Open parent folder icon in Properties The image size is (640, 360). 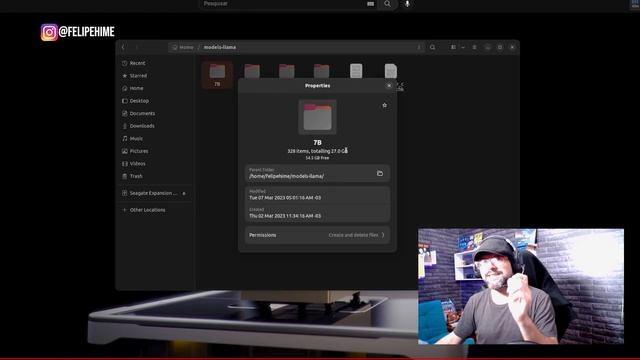tap(380, 173)
